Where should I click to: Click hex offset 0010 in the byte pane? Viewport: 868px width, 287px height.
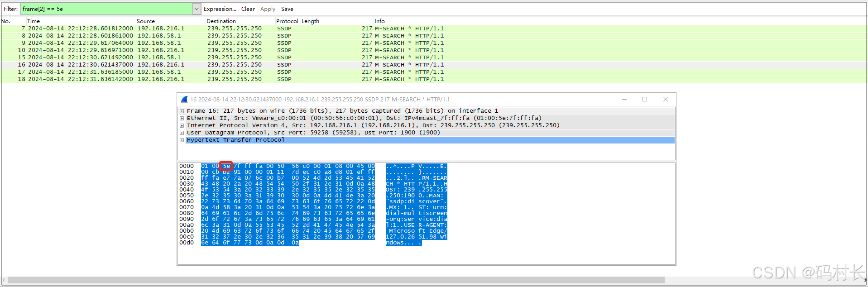pyautogui.click(x=186, y=172)
